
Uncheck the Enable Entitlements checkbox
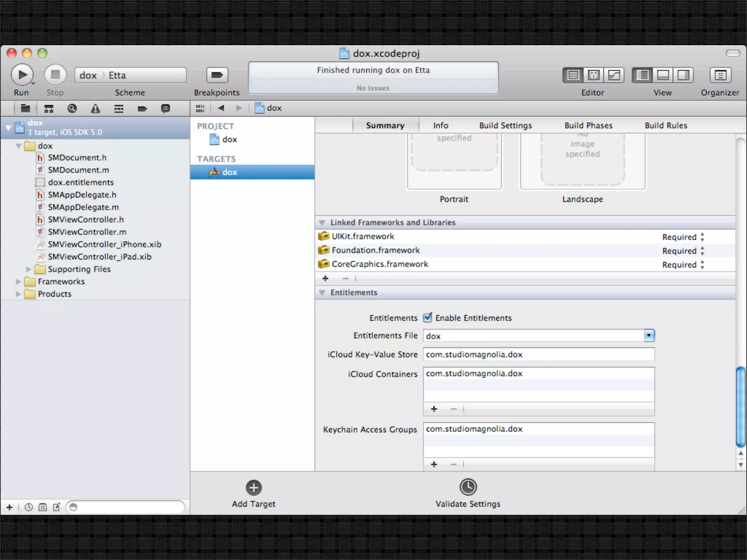pos(427,318)
